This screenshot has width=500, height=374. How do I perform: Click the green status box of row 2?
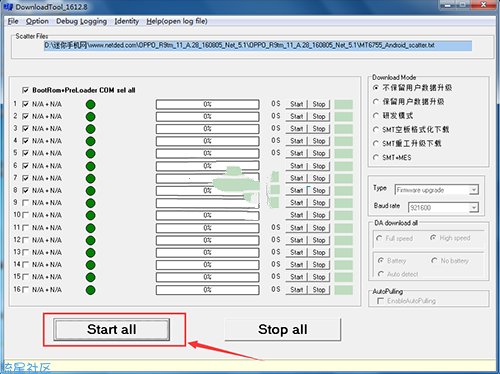343,117
